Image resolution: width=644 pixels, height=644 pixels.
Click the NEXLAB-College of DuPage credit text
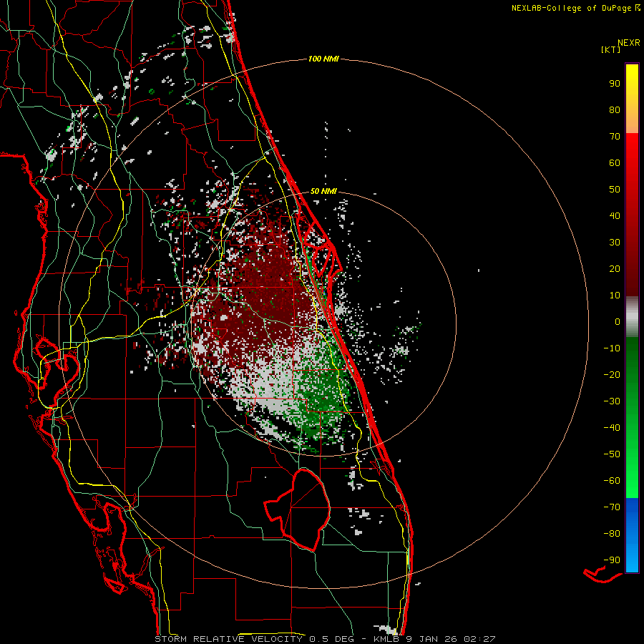click(575, 8)
